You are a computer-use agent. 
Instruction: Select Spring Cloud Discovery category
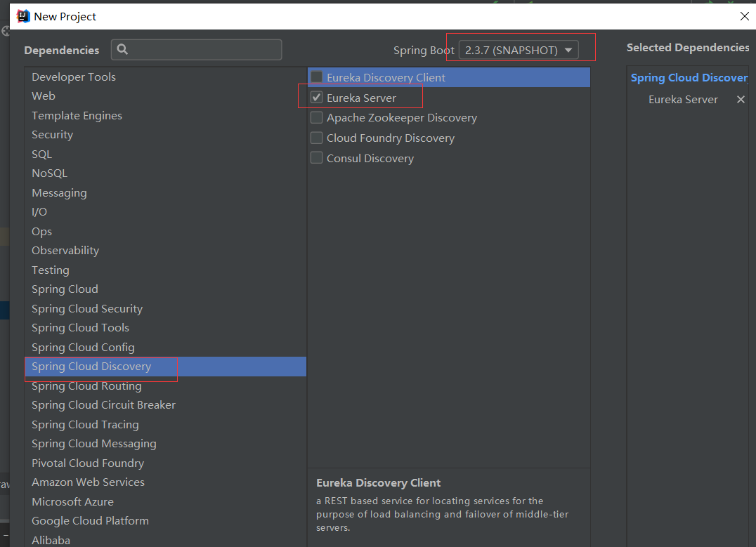point(165,367)
